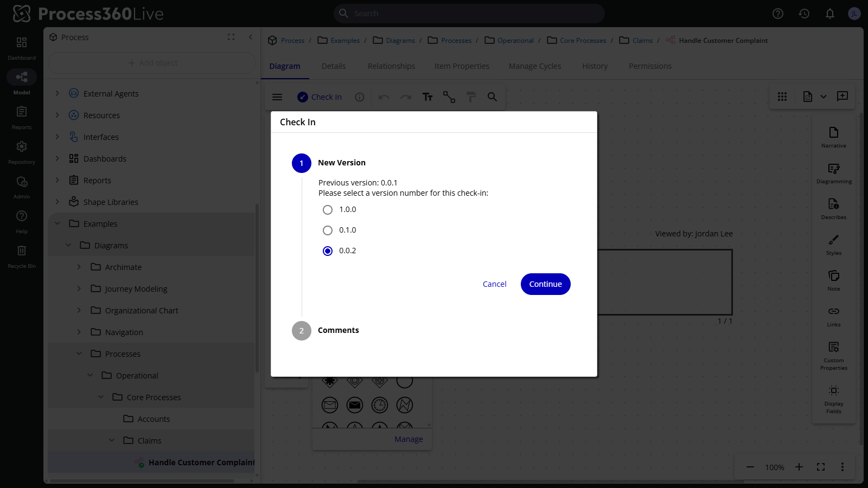Select the format painter tool

coord(471,97)
